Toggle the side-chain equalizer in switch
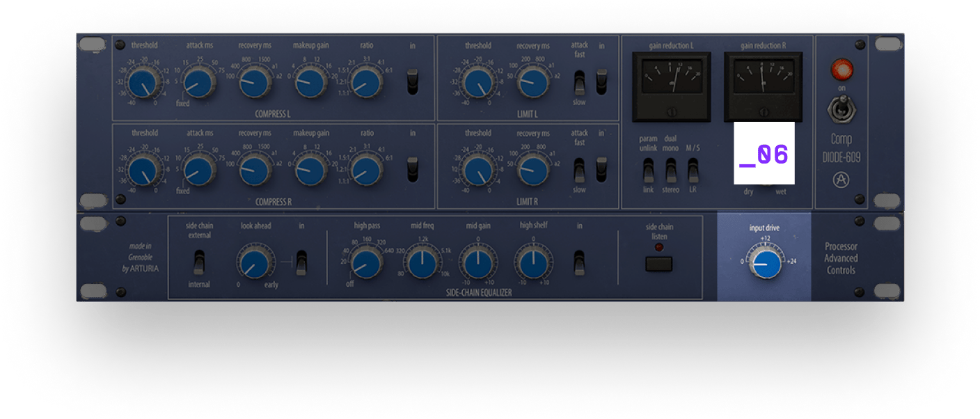This screenshot has height=419, width=980. tap(579, 262)
